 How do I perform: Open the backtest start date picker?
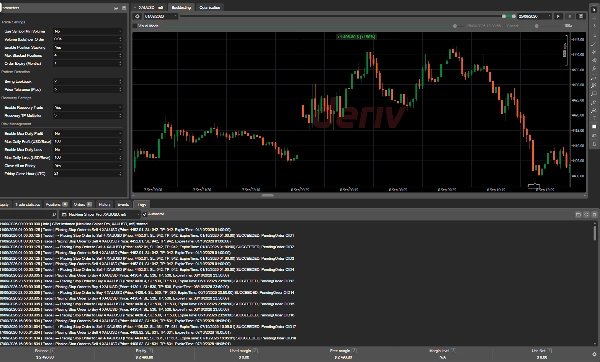160,16
